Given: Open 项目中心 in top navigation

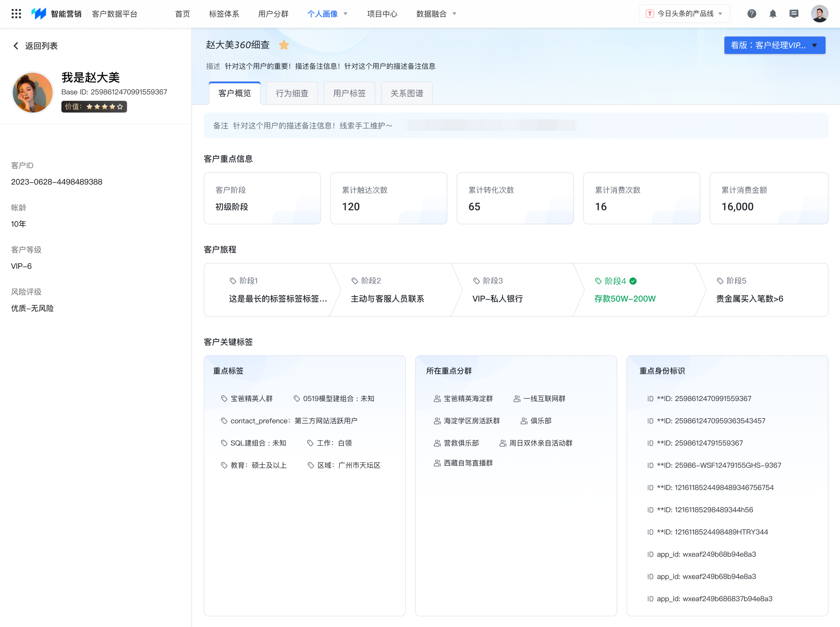Looking at the screenshot, I should (382, 14).
